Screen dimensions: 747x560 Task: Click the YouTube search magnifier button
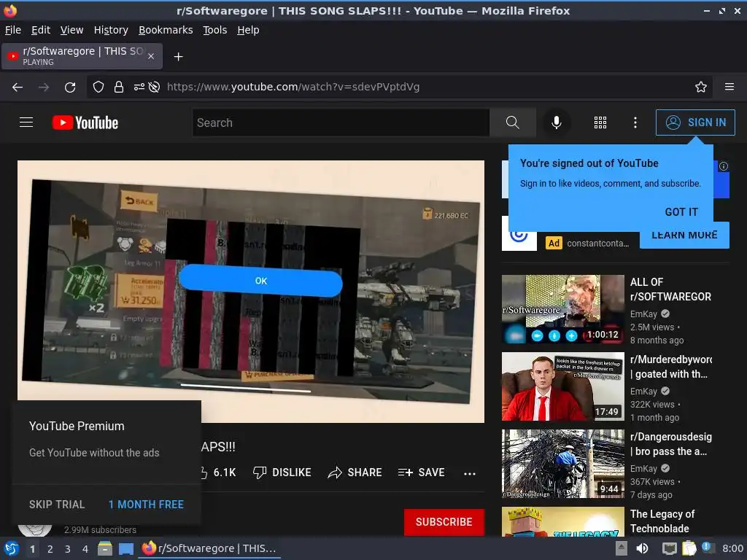[x=513, y=122]
